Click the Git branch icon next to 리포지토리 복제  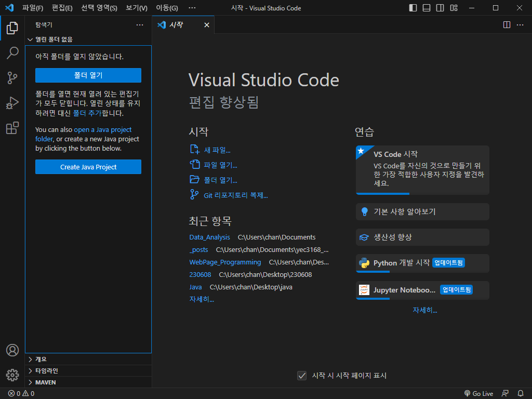[194, 194]
